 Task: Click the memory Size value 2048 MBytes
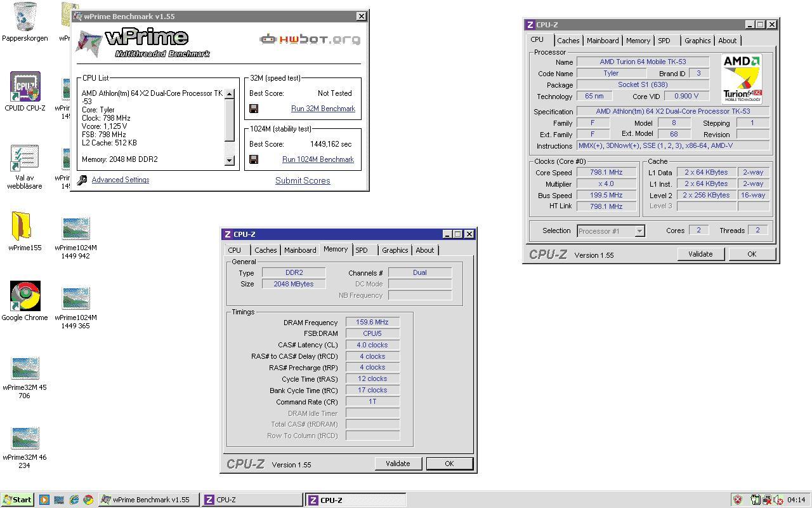point(294,284)
